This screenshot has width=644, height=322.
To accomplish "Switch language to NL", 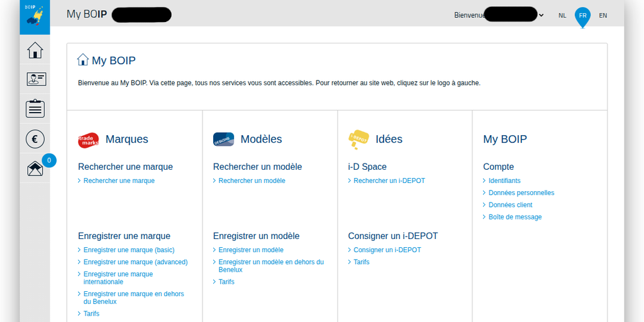I will click(562, 16).
